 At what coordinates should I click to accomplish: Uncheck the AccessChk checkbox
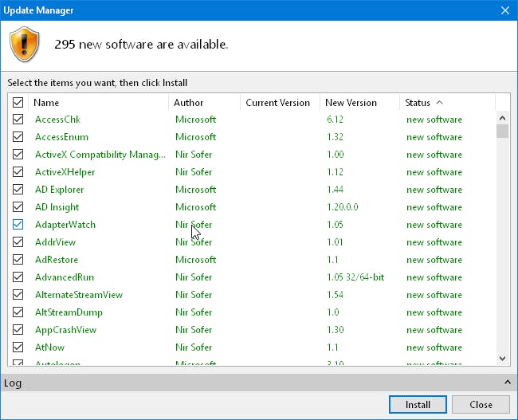pyautogui.click(x=18, y=120)
